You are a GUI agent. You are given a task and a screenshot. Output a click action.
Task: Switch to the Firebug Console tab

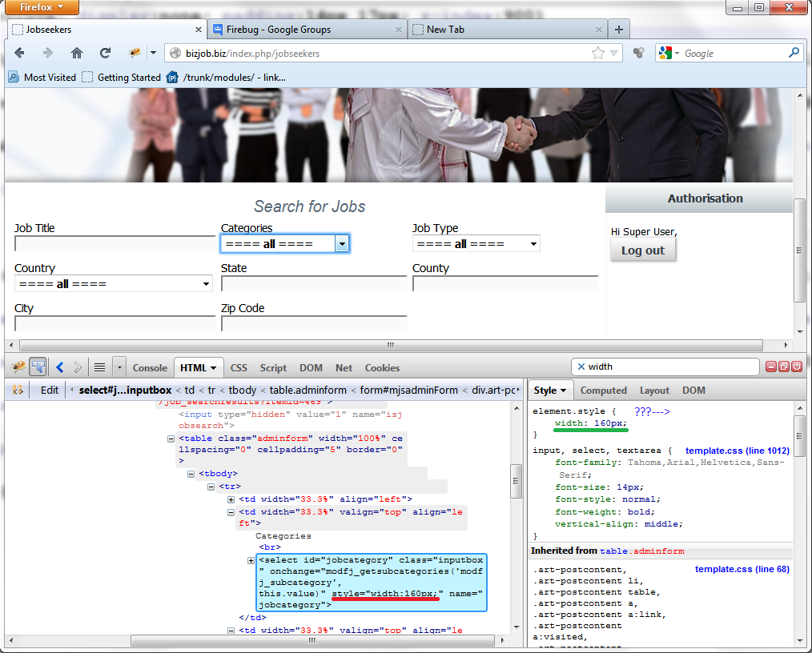coord(150,368)
